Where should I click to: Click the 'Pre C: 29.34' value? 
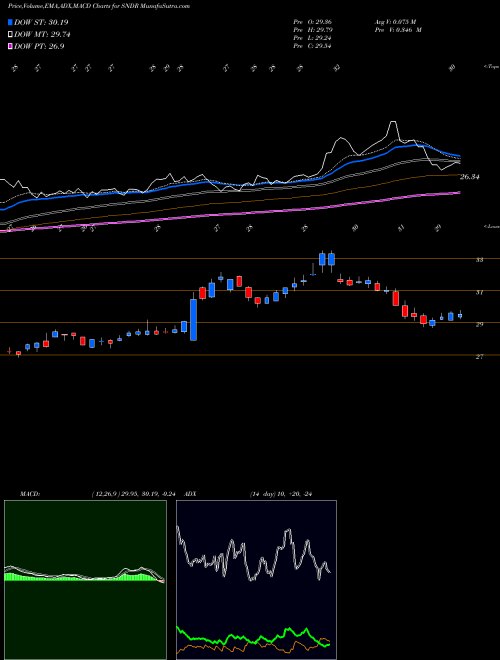pyautogui.click(x=312, y=46)
